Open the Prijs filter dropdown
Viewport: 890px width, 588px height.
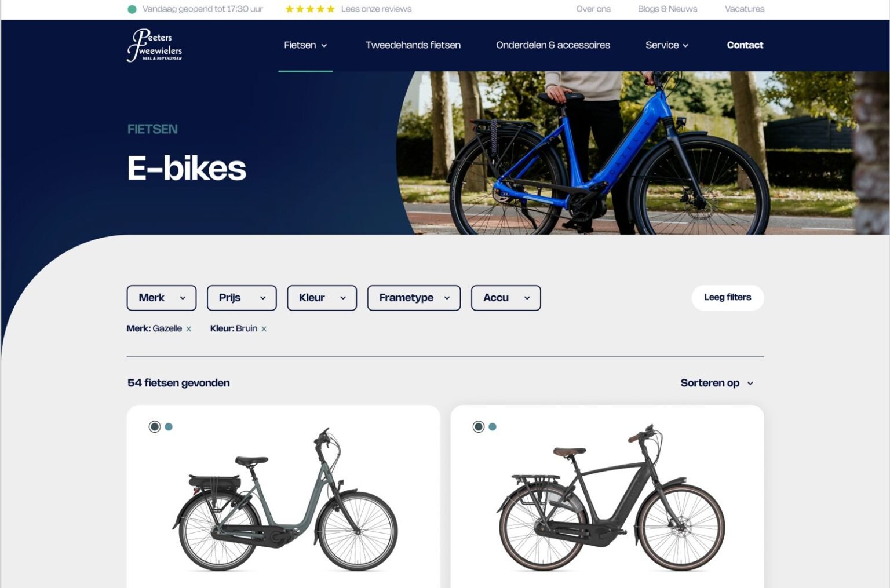(242, 298)
